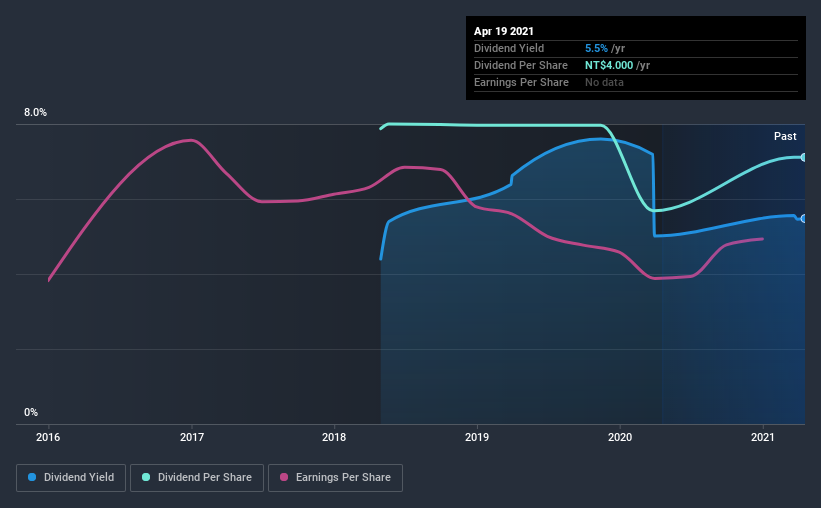The image size is (821, 508).
Task: Select the blue endpoint marker on Dividend Yield line
Action: coord(803,218)
